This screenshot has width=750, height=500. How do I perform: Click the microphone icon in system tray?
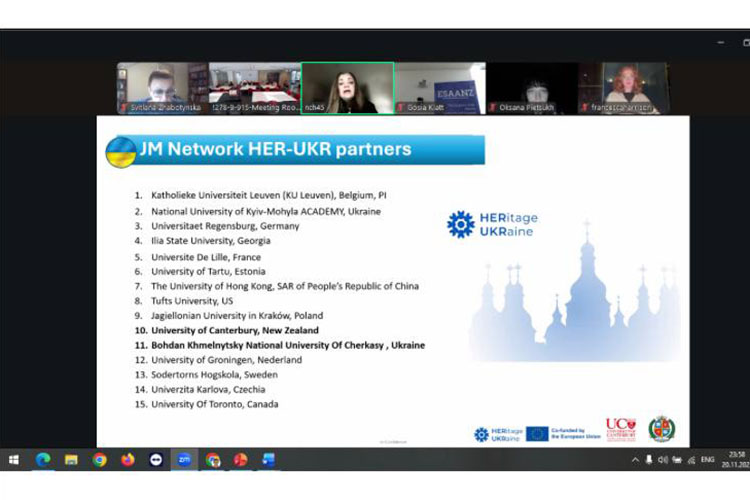click(x=648, y=460)
